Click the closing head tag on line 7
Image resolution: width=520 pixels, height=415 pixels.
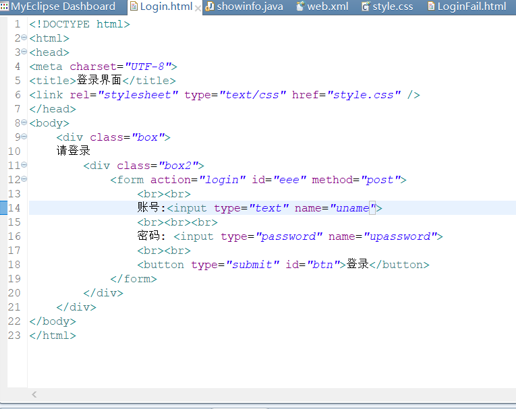coord(53,109)
